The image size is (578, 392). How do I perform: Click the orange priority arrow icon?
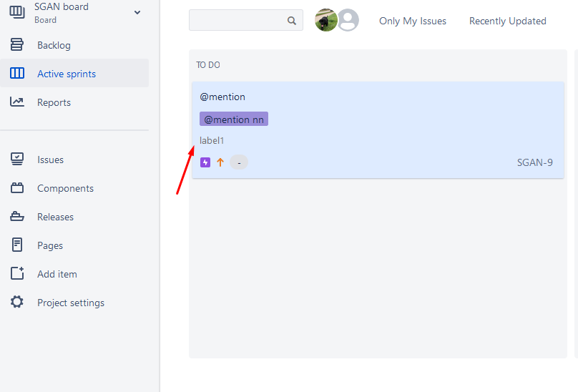pyautogui.click(x=220, y=162)
